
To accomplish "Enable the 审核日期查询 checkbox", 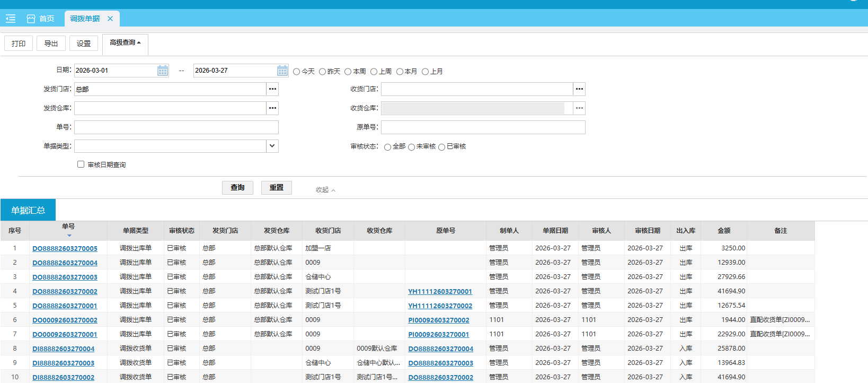I will pos(81,164).
